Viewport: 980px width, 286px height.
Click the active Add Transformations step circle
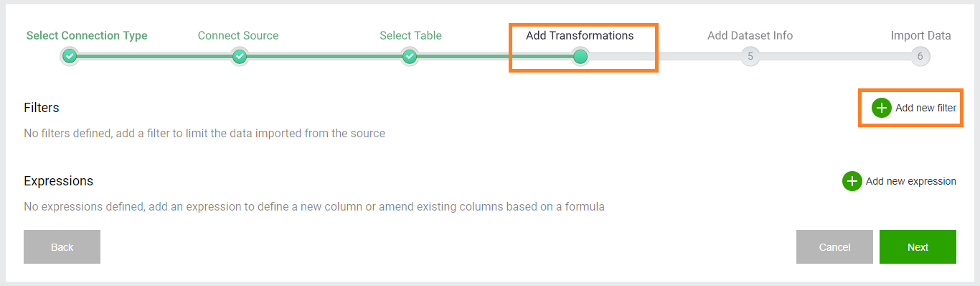click(580, 56)
